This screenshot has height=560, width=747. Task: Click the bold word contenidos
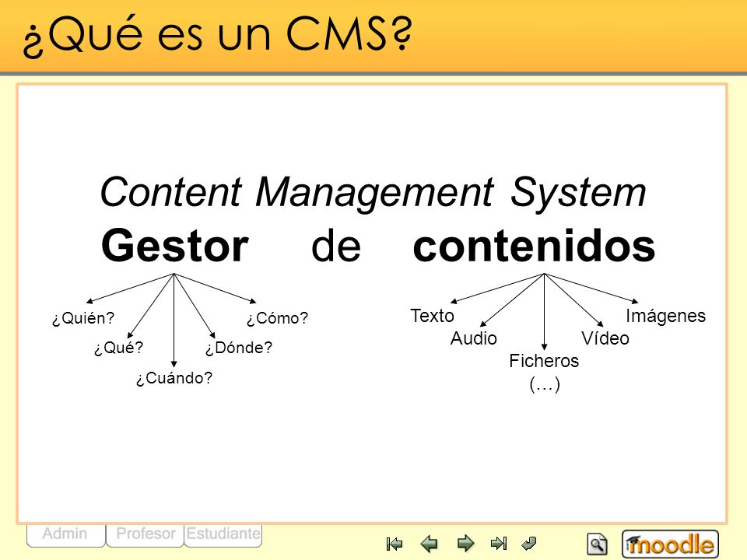(x=534, y=247)
